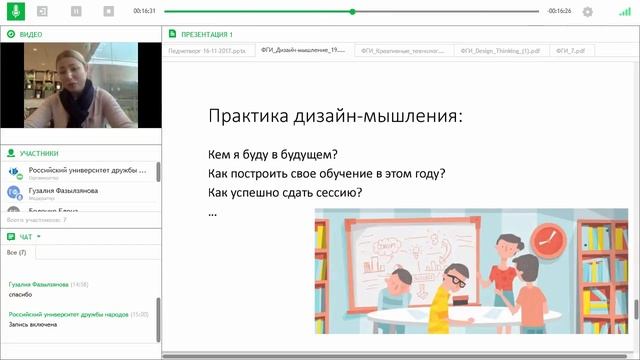This screenshot has width=640, height=360.
Task: Click 'Всего участников: 7' label
Action: [36, 220]
